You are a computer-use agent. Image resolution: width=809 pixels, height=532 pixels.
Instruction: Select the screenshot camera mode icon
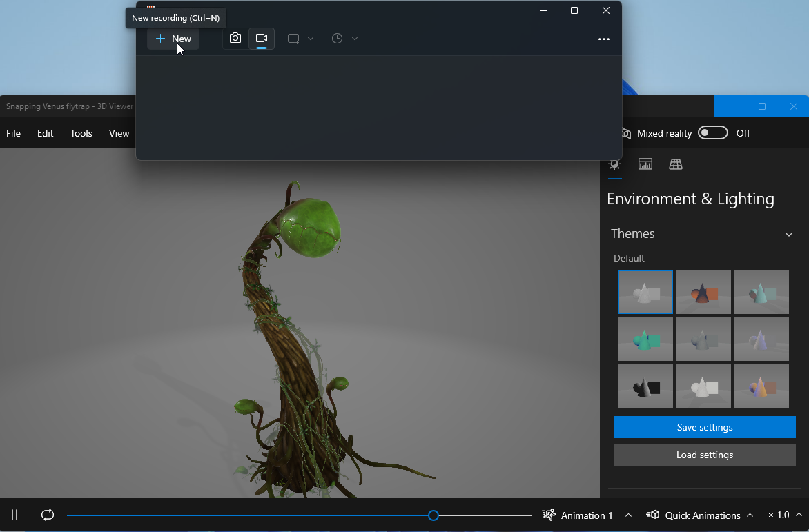click(235, 38)
